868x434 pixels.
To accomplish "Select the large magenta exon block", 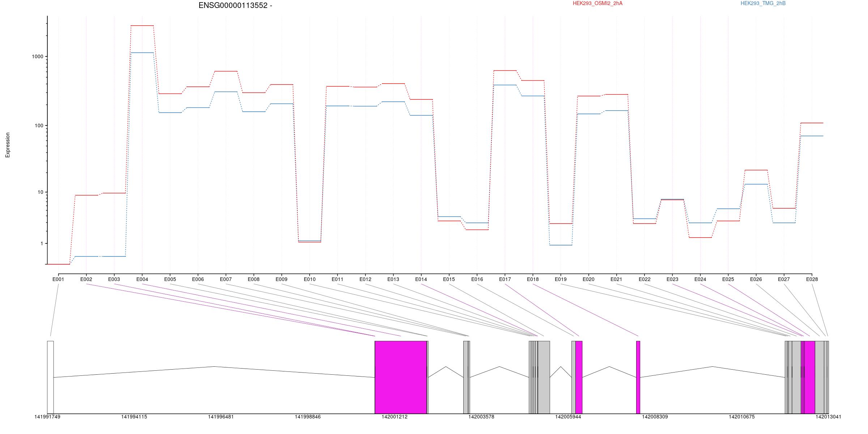I will click(401, 377).
